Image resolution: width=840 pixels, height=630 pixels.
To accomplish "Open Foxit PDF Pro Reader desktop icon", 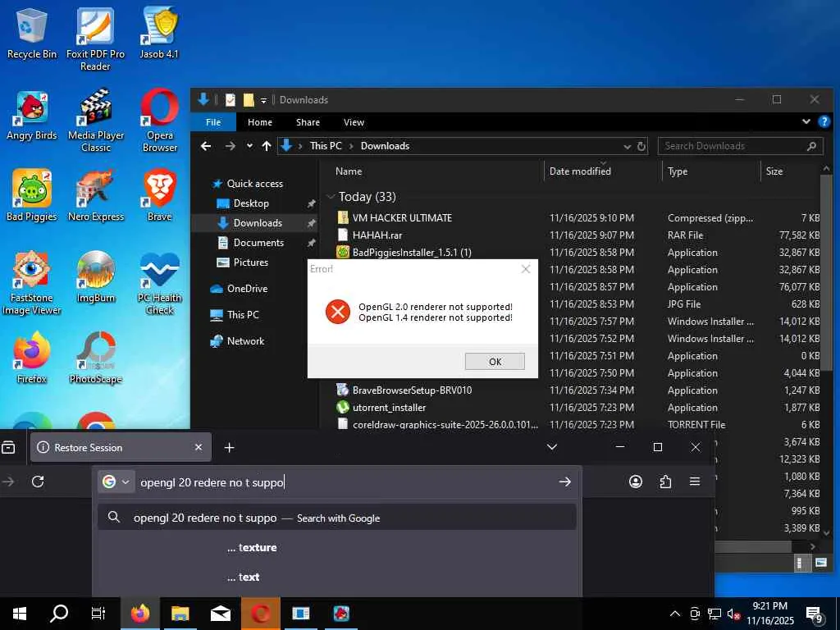I will [x=95, y=39].
